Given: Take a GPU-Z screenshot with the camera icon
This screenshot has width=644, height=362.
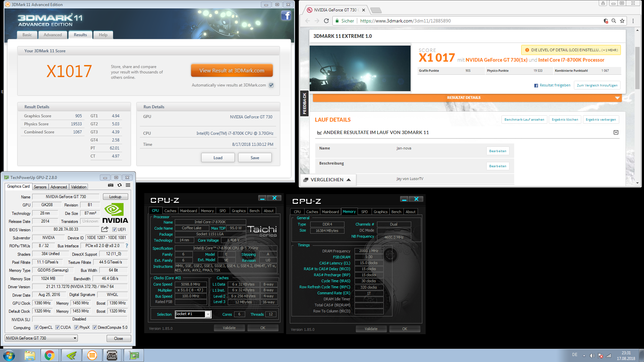Looking at the screenshot, I should tap(111, 185).
